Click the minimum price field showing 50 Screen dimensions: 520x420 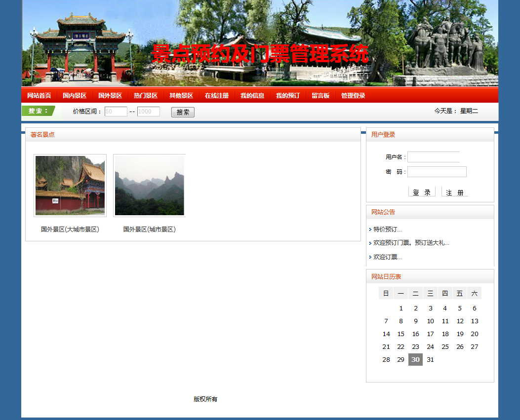(116, 112)
